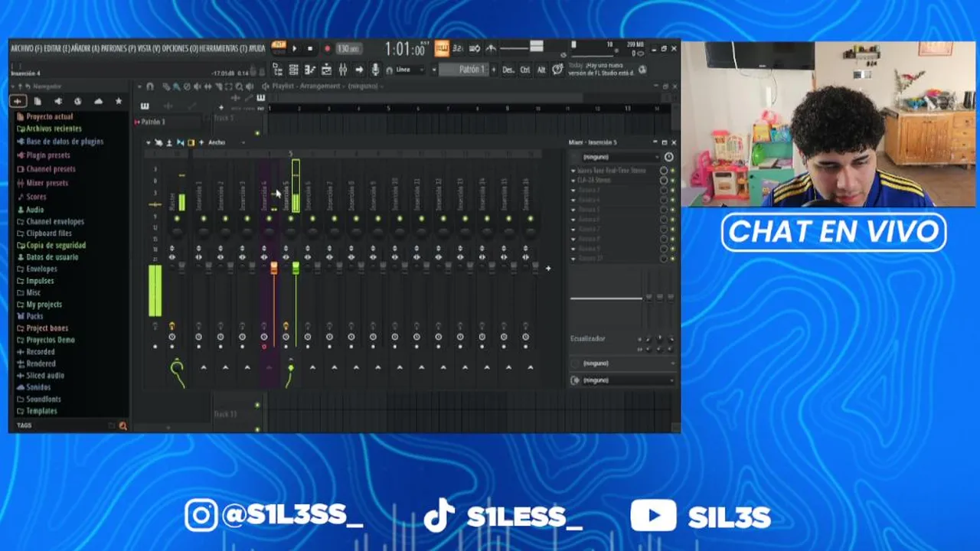Expand the Proyecto actual folder
Image resolution: width=980 pixels, height=551 pixels.
point(49,116)
